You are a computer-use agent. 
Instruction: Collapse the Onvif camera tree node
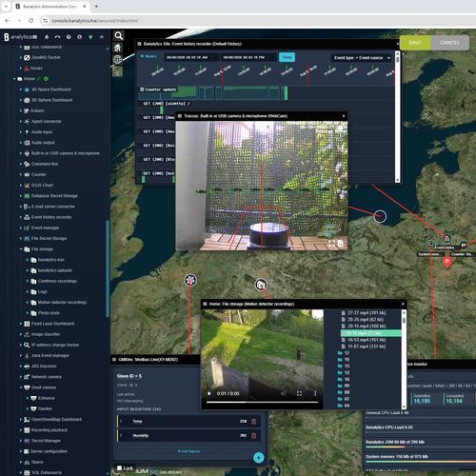[21, 387]
